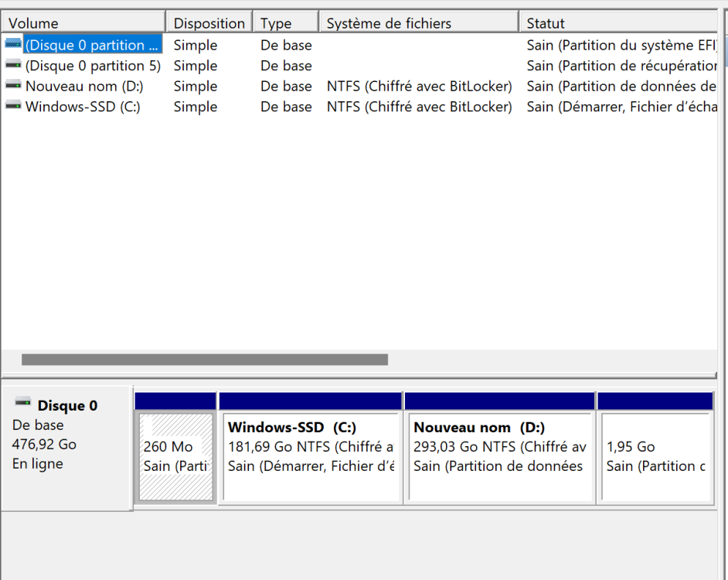Click the horizontal scrollbar thumb of volume list
Image resolution: width=728 pixels, height=580 pixels.
pyautogui.click(x=205, y=360)
